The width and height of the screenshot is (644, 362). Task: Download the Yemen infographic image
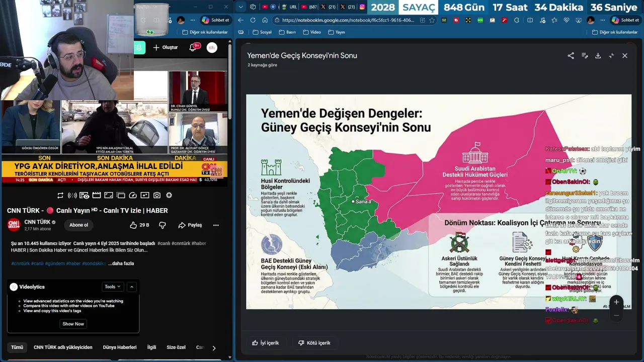point(598,56)
